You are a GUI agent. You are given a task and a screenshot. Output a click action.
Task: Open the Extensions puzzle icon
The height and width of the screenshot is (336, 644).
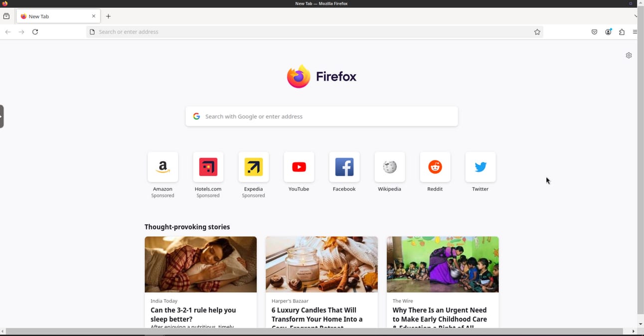pos(622,32)
